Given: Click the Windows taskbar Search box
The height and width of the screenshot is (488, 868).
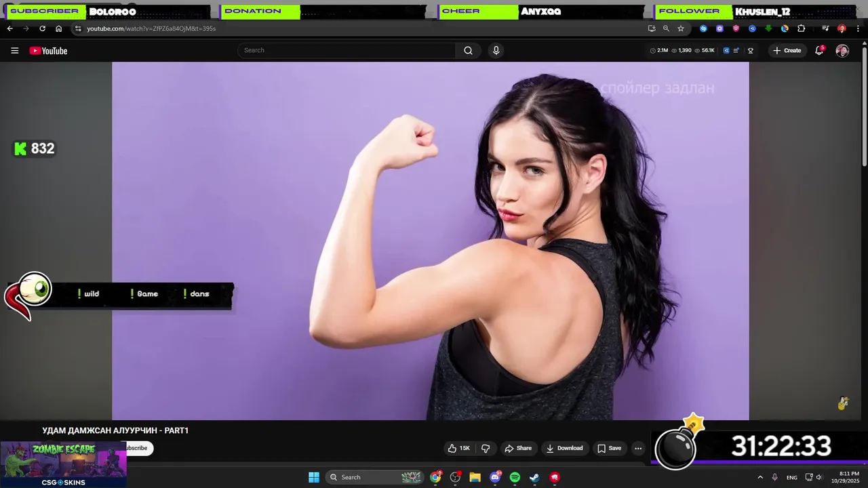Looking at the screenshot, I should pos(375,477).
